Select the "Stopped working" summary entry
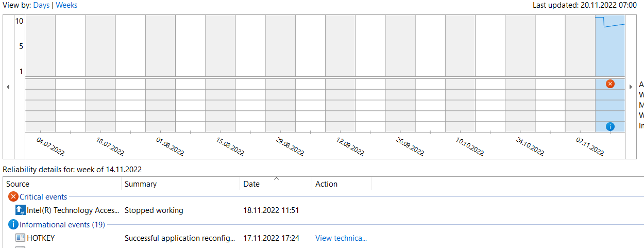644x248 pixels. point(154,210)
